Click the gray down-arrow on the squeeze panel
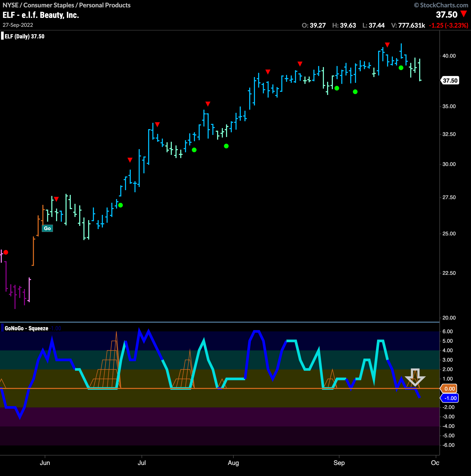 (x=415, y=377)
